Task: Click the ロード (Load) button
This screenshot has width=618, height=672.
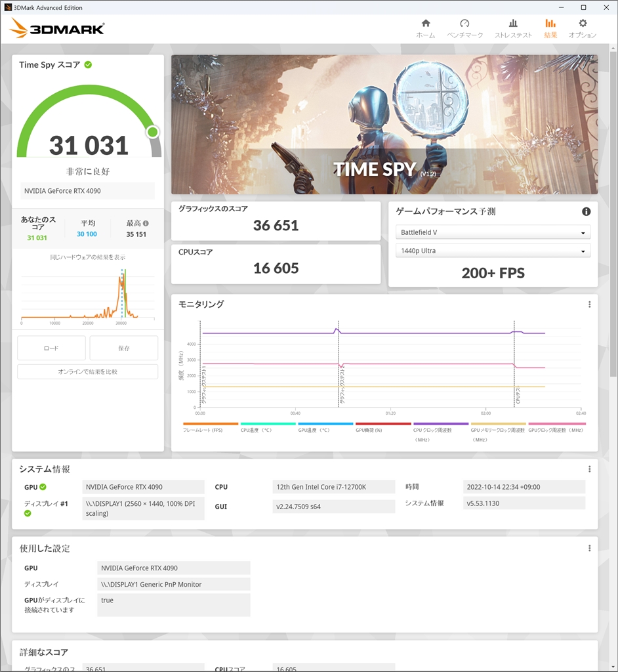Action: pos(51,348)
